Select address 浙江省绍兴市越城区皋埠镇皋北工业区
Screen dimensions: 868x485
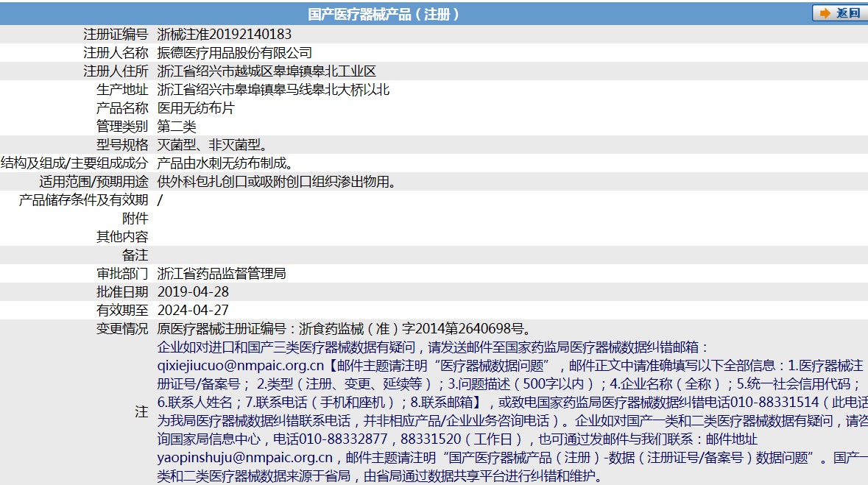click(x=267, y=71)
